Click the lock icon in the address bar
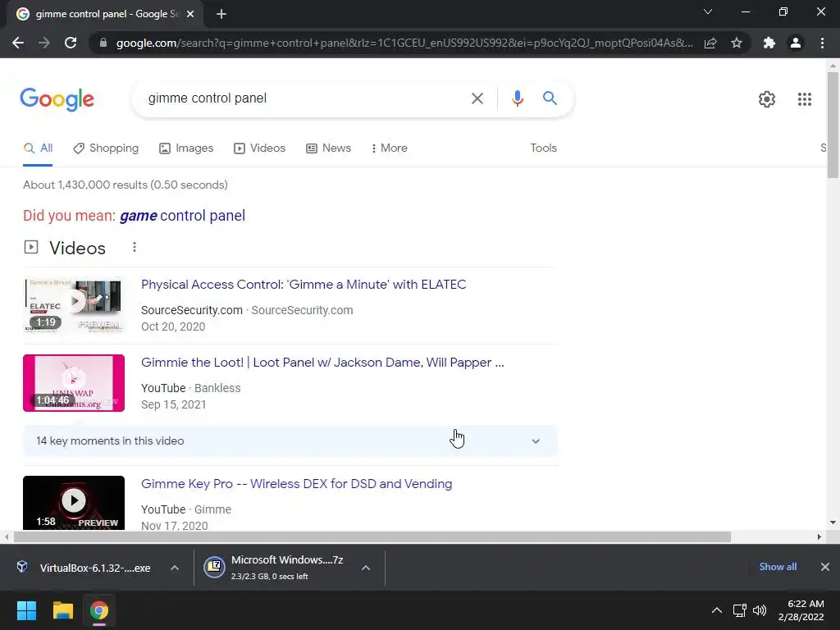This screenshot has height=630, width=840. point(103,43)
